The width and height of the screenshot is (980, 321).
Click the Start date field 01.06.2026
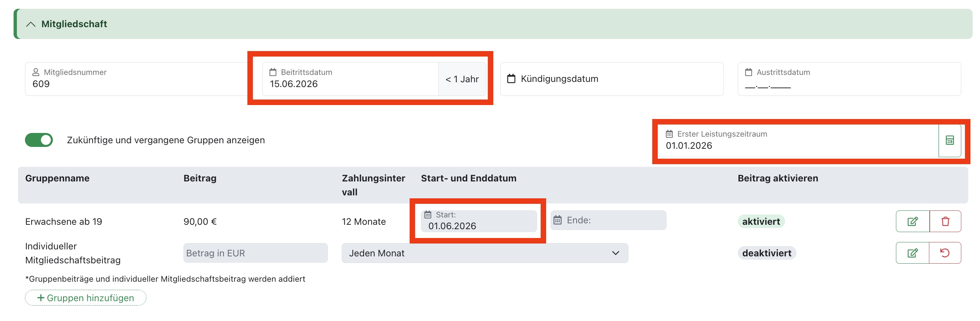(479, 221)
